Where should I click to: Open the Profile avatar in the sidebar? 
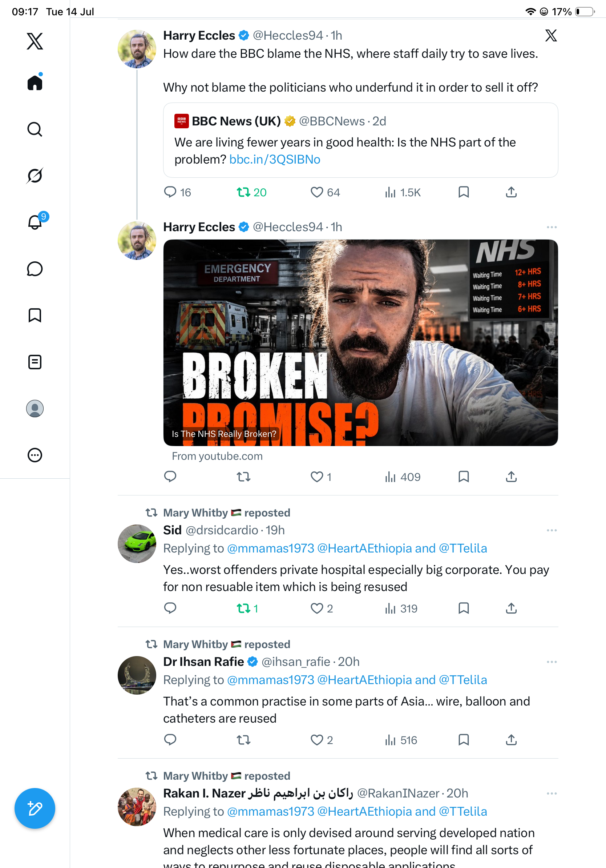tap(35, 409)
